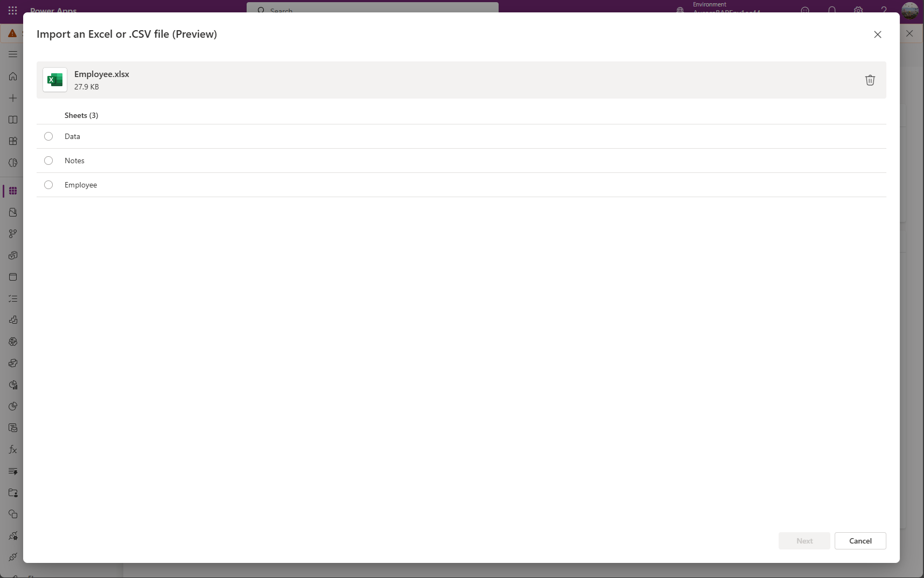924x578 pixels.
Task: Delete the uploaded Employee.xlsx file
Action: point(870,80)
